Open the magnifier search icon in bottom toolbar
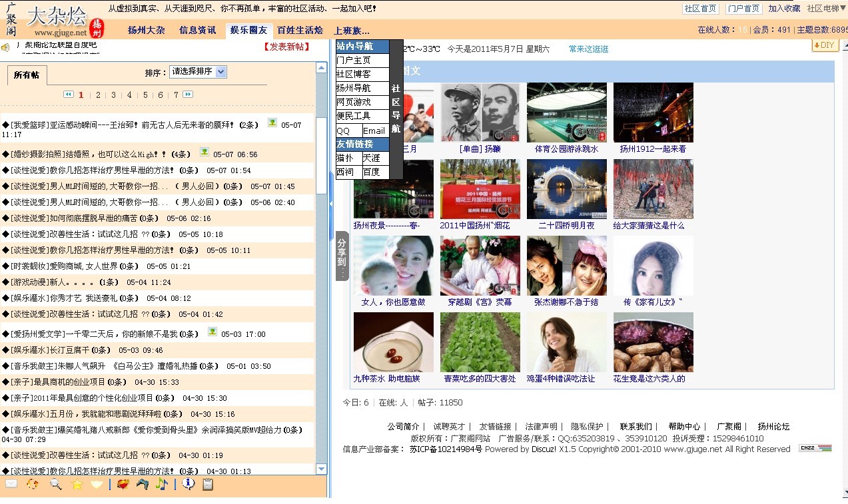This screenshot has height=504, width=848. tap(55, 484)
